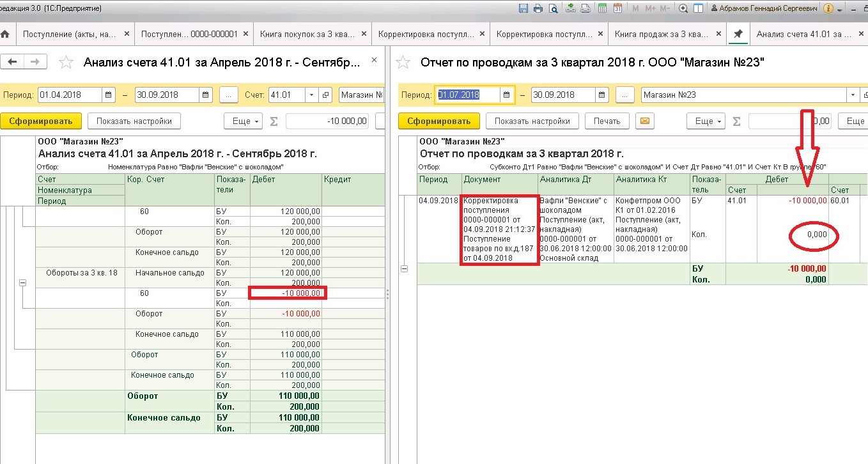Select the 60.01 credit account cell
The height and width of the screenshot is (464, 868).
coord(848,229)
